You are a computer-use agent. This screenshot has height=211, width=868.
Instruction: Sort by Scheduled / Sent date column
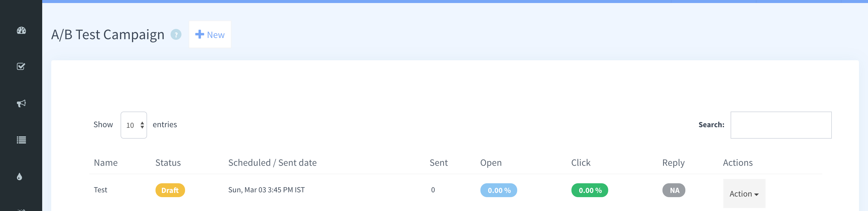coord(272,163)
